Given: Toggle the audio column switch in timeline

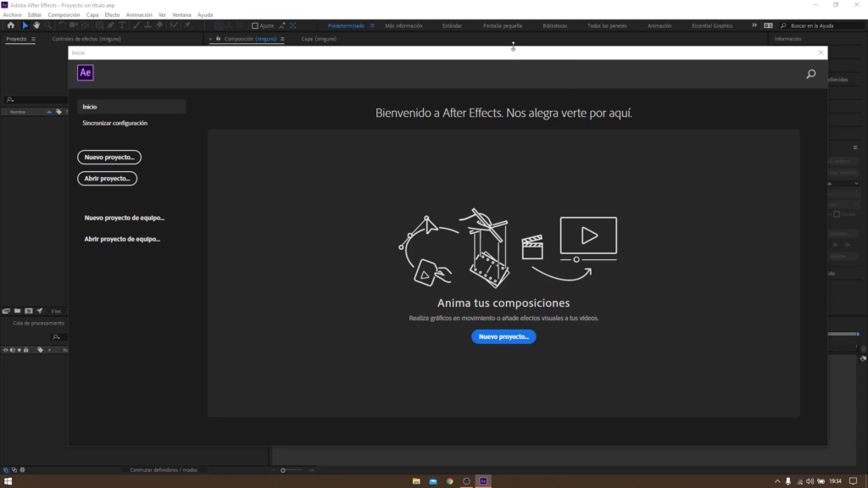Looking at the screenshot, I should pos(12,350).
